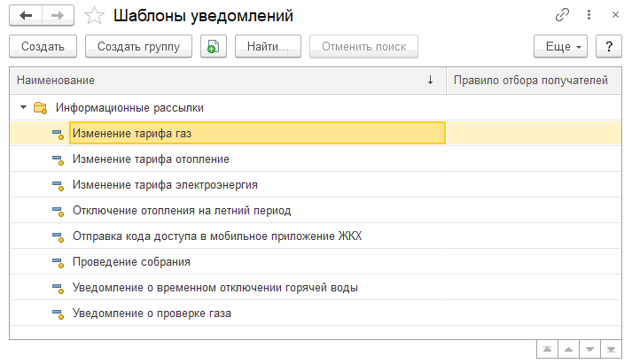Click the copy link chain icon
This screenshot has width=632, height=364.
[x=562, y=16]
